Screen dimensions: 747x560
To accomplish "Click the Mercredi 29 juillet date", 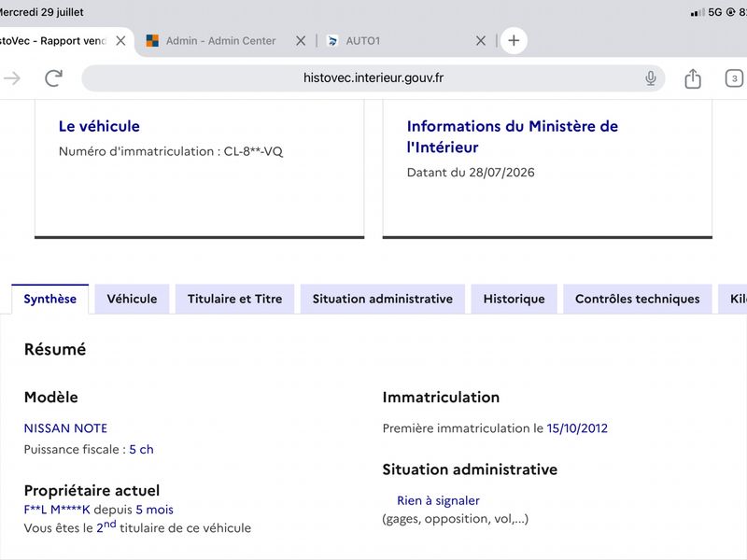I will (42, 12).
